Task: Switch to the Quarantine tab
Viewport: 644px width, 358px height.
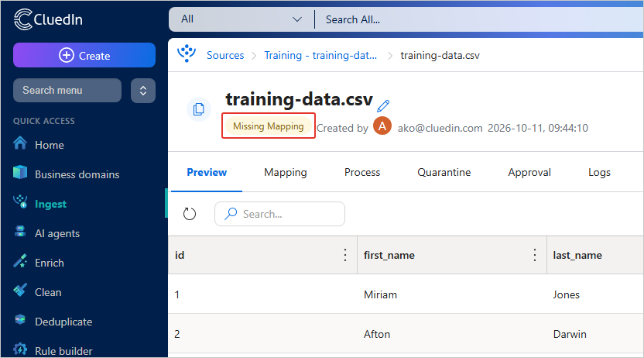Action: (x=444, y=172)
